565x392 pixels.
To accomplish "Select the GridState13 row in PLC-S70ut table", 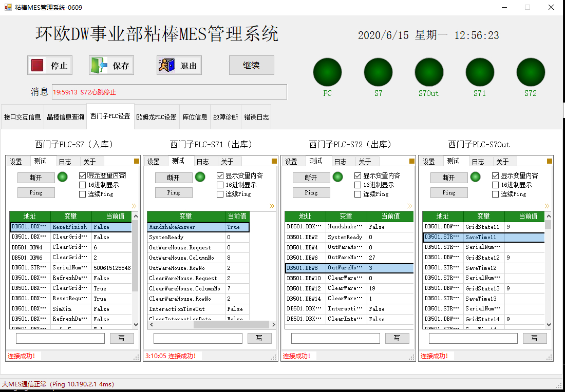I will click(483, 288).
